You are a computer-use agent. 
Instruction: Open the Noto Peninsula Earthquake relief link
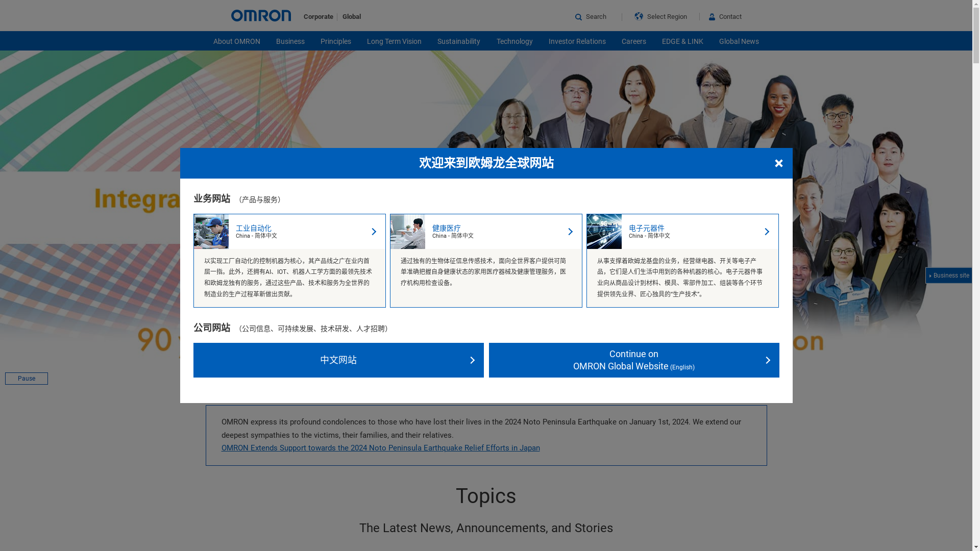381,448
